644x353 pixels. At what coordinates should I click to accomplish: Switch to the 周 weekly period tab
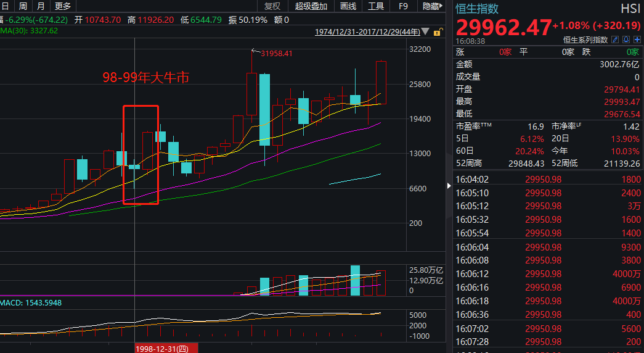click(x=23, y=6)
